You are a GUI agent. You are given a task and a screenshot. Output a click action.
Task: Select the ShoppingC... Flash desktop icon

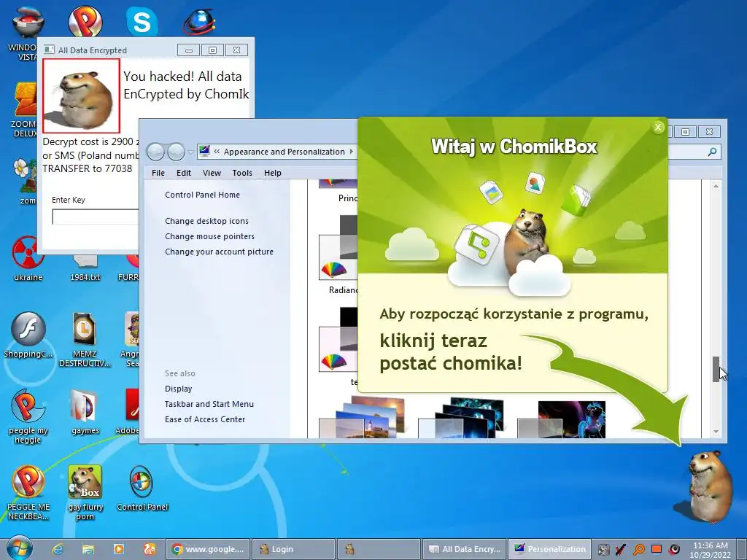28,335
